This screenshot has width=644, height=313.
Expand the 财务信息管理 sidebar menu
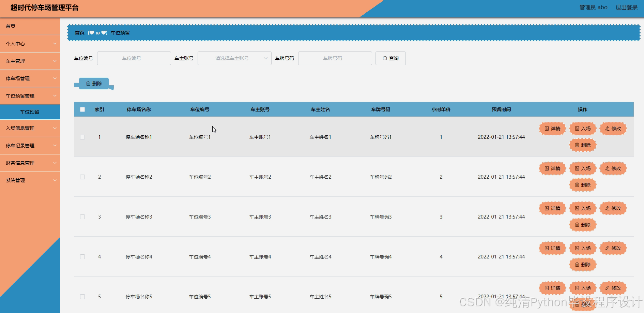(x=30, y=163)
